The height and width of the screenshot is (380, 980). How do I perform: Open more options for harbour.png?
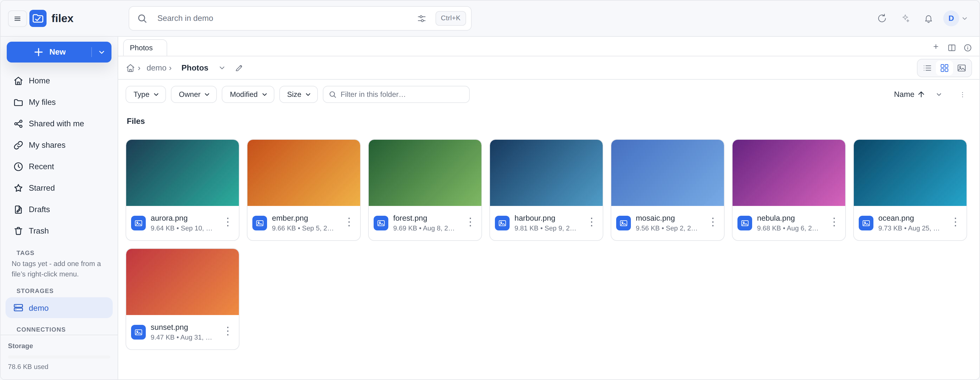click(591, 222)
